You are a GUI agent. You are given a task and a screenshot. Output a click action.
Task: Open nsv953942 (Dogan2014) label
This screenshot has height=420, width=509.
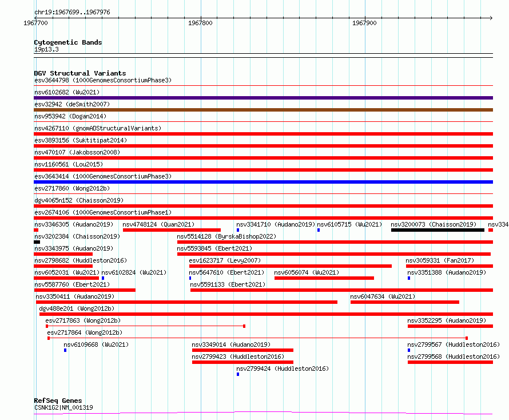click(x=70, y=116)
